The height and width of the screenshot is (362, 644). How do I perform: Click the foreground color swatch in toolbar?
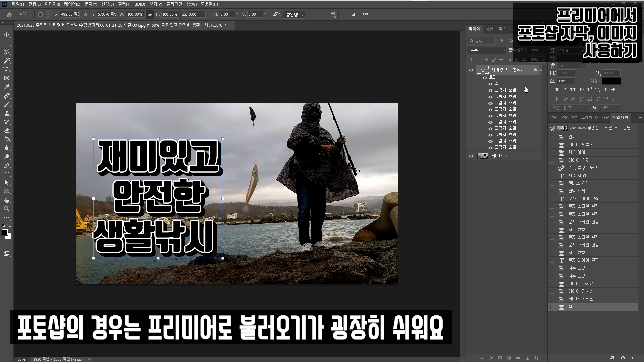5,232
